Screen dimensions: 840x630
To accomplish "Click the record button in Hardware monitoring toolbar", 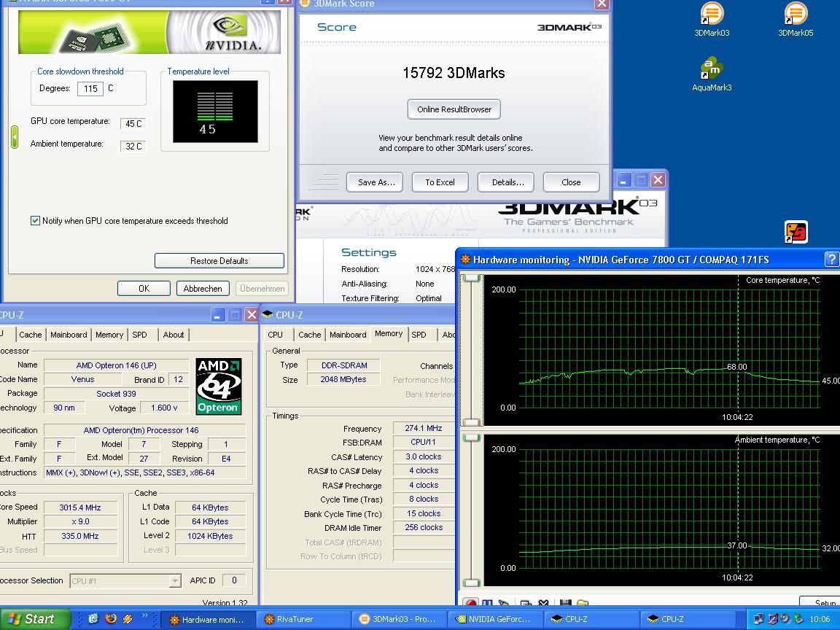I will click(x=471, y=603).
